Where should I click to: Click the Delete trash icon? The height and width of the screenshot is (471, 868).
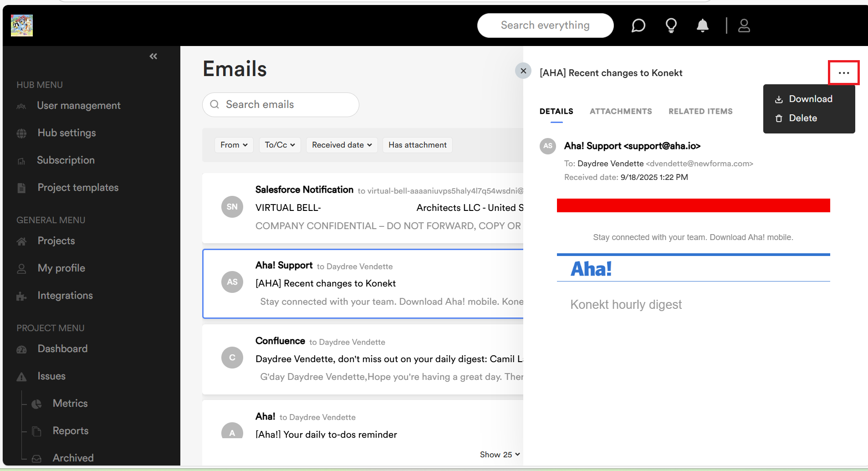pos(779,118)
